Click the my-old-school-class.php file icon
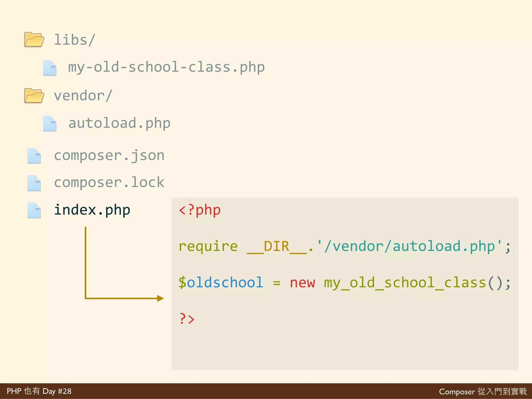 (x=50, y=68)
